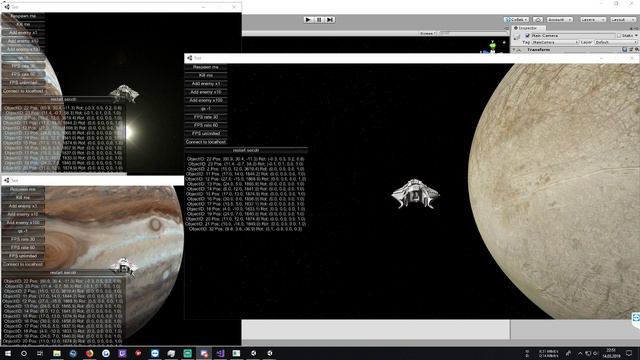Open the Layout dropdown in Unity
This screenshot has width=640, height=360.
(x=622, y=20)
